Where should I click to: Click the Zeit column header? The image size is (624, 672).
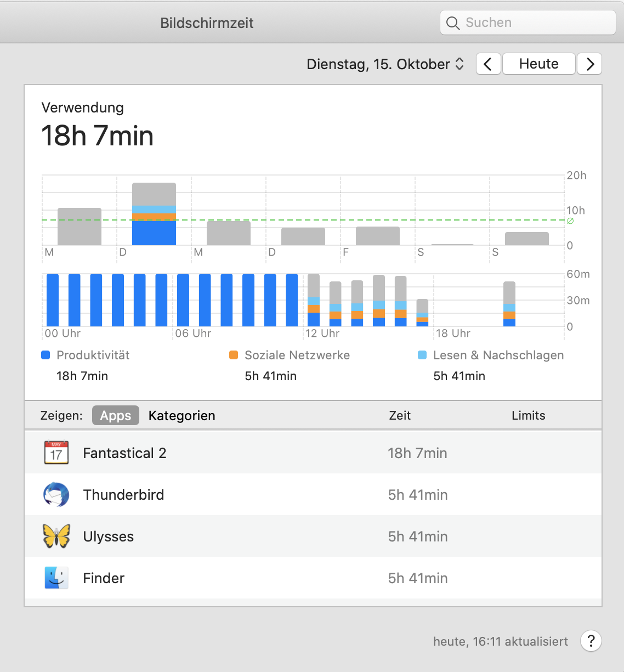tap(400, 415)
